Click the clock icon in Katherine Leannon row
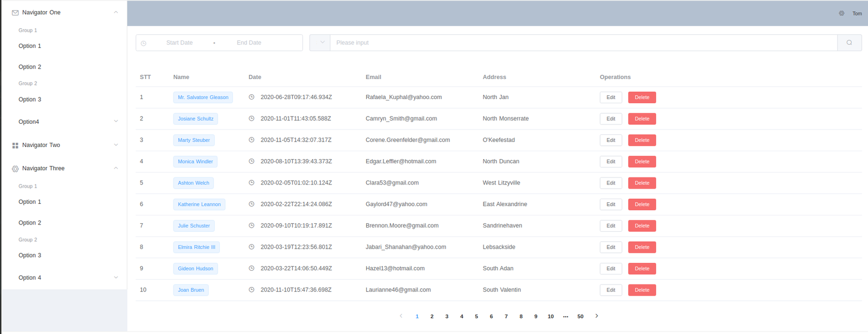This screenshot has width=868, height=334. [251, 204]
